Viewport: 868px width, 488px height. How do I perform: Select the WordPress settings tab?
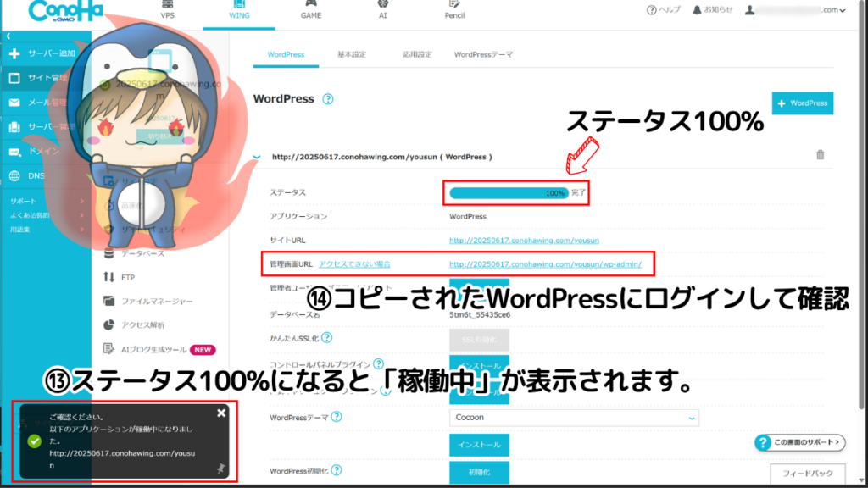pyautogui.click(x=286, y=55)
